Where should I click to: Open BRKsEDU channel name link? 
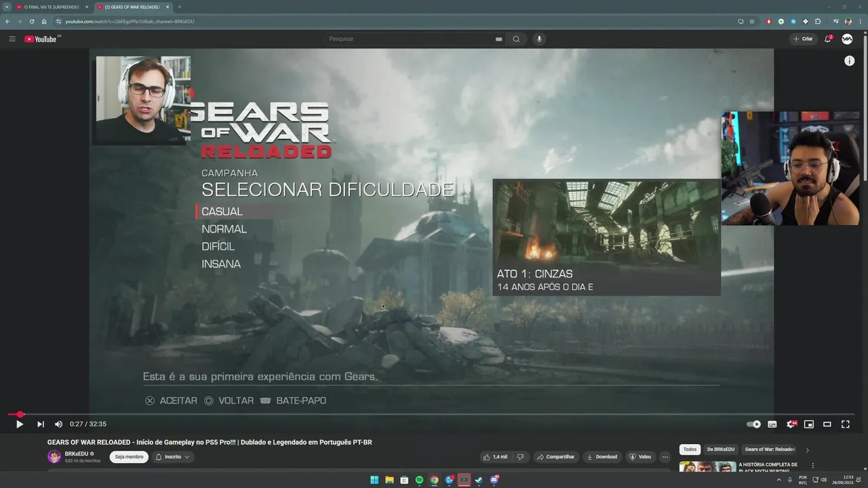tap(77, 454)
